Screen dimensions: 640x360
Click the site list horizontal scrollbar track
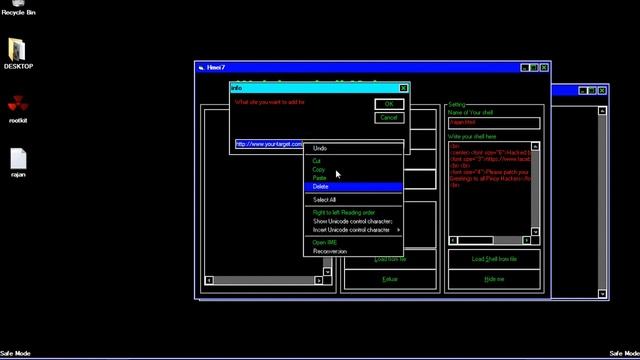(264, 280)
